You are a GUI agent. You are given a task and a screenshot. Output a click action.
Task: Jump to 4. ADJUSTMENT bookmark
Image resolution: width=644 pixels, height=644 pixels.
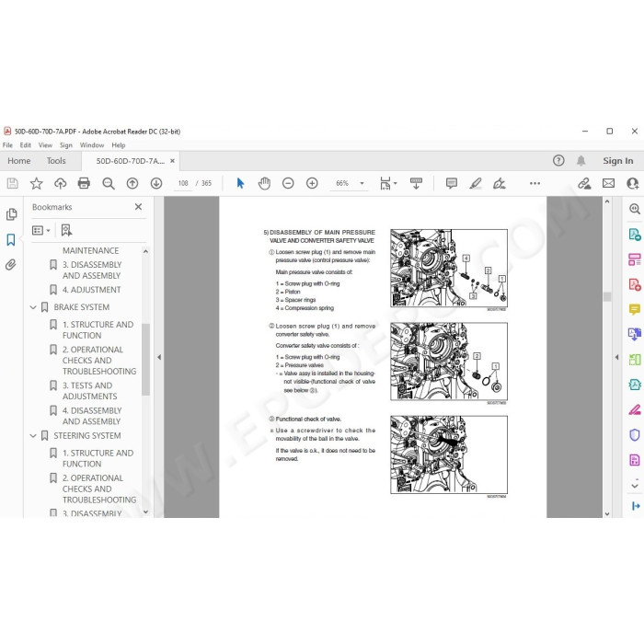(92, 290)
